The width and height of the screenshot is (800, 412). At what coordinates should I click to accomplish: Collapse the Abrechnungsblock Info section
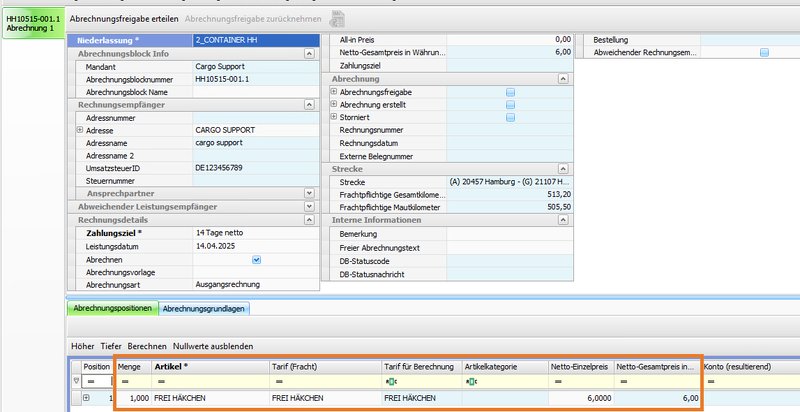(x=308, y=53)
